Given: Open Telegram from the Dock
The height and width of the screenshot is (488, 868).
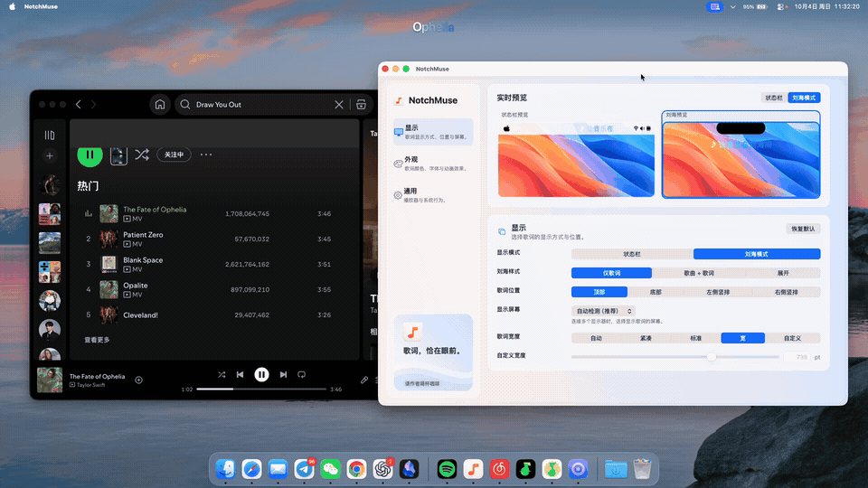Looking at the screenshot, I should [x=304, y=469].
